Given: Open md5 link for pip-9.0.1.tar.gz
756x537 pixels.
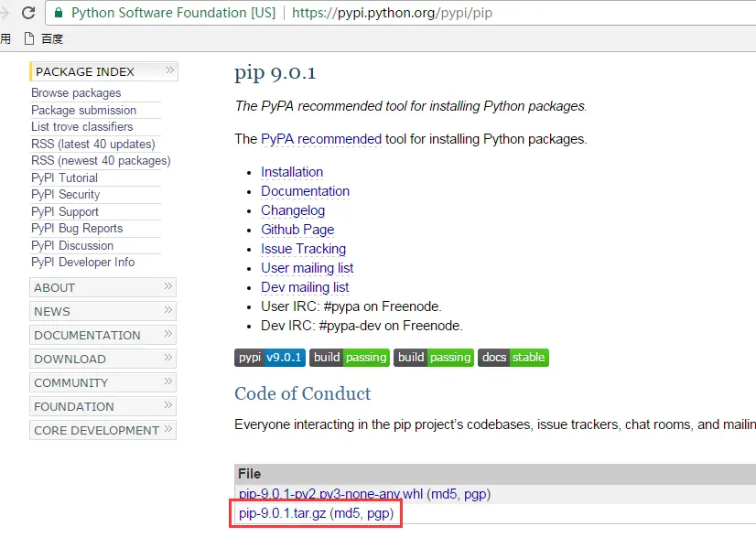Looking at the screenshot, I should [x=348, y=513].
